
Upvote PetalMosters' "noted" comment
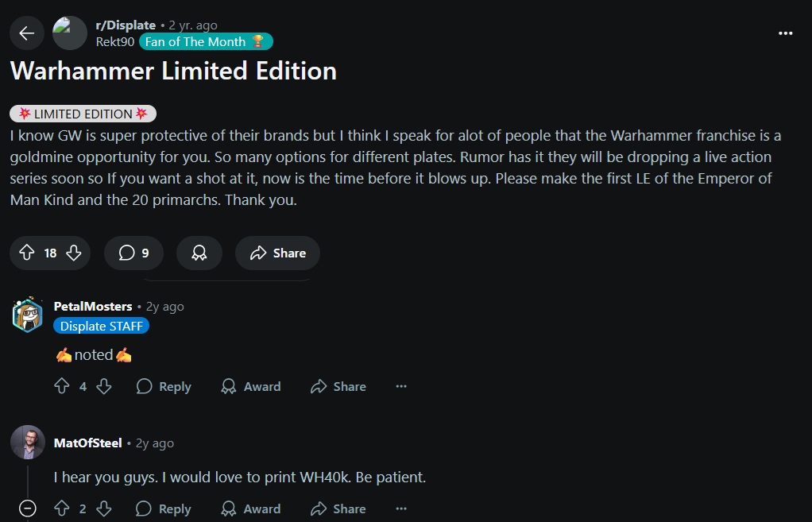[62, 386]
